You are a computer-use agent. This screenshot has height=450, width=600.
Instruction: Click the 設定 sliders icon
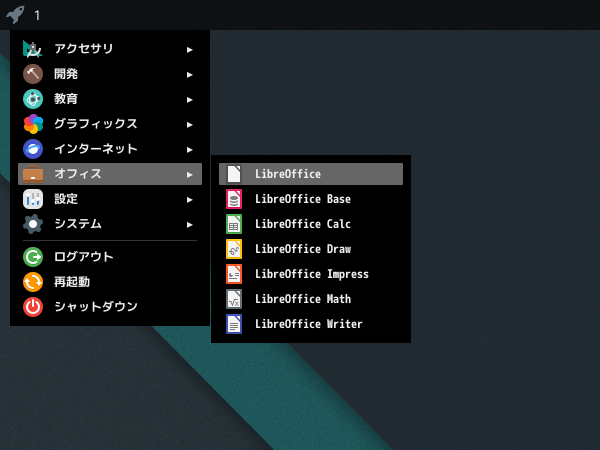click(x=33, y=199)
